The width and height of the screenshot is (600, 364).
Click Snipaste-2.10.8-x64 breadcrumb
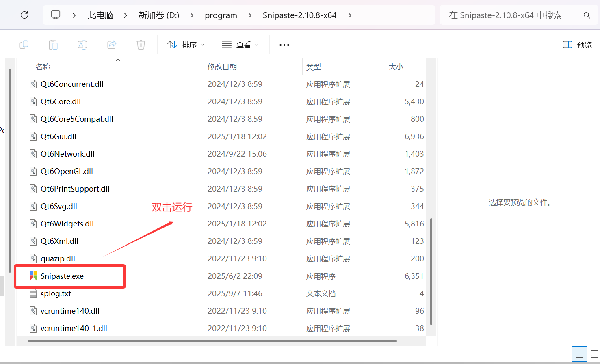click(299, 15)
